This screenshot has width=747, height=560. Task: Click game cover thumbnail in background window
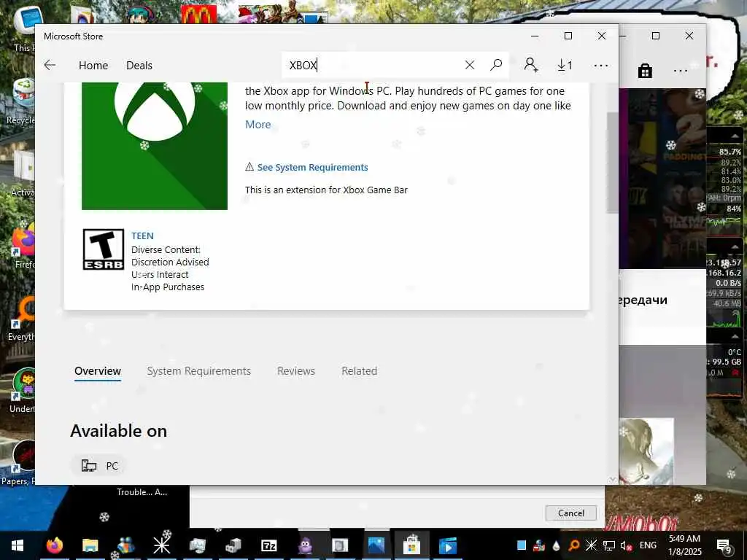coord(646,451)
